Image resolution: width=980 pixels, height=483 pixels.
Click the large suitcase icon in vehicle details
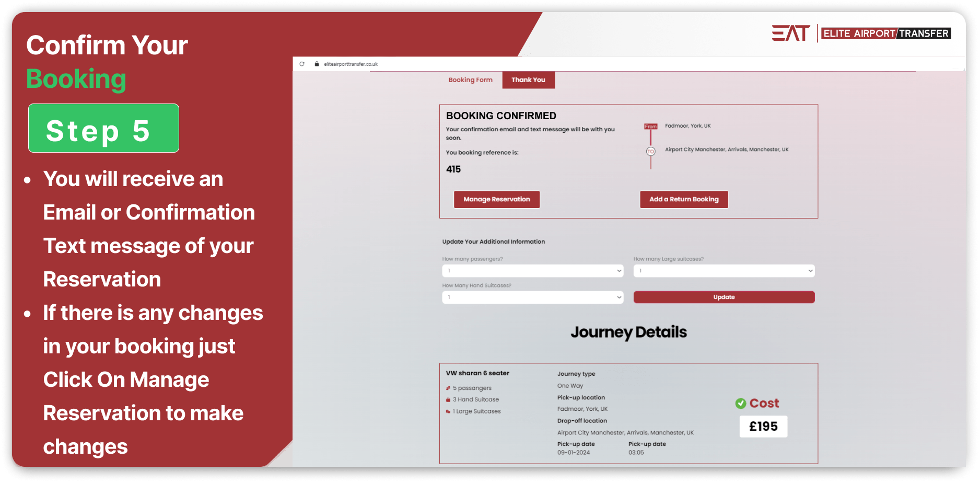[x=448, y=411]
